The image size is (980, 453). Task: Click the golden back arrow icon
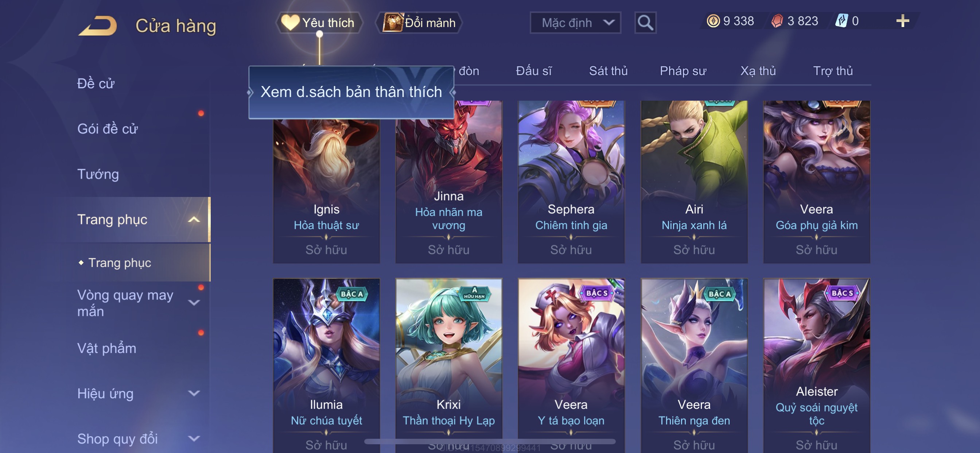(97, 26)
